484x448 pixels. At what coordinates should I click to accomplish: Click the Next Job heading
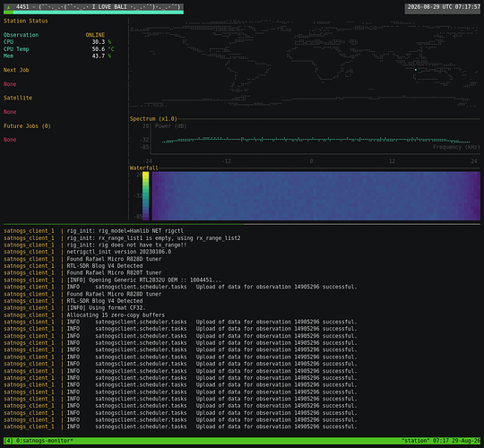tap(16, 70)
